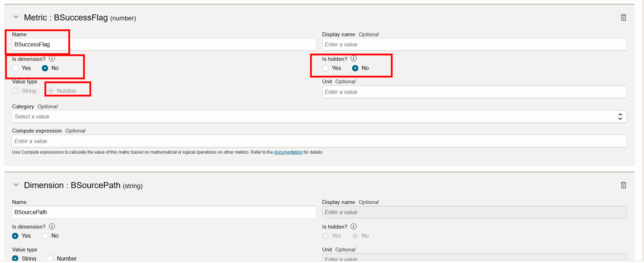Focus the BSuccessFlag Unit field
Screen dimensions: 644x263
(x=474, y=92)
